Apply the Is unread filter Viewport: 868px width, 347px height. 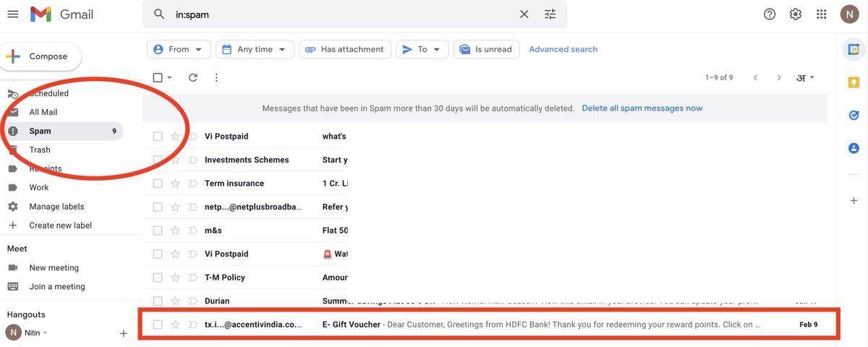pyautogui.click(x=486, y=49)
